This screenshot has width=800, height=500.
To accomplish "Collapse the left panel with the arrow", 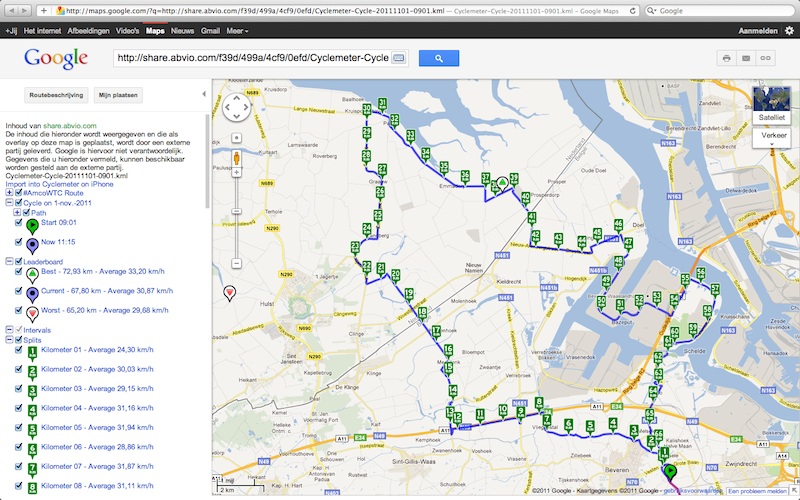I will [204, 94].
